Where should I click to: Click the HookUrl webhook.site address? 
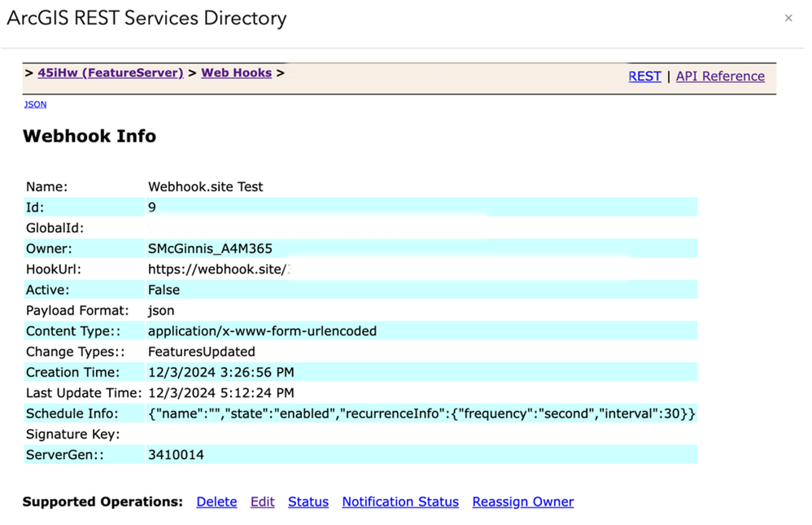click(x=217, y=269)
